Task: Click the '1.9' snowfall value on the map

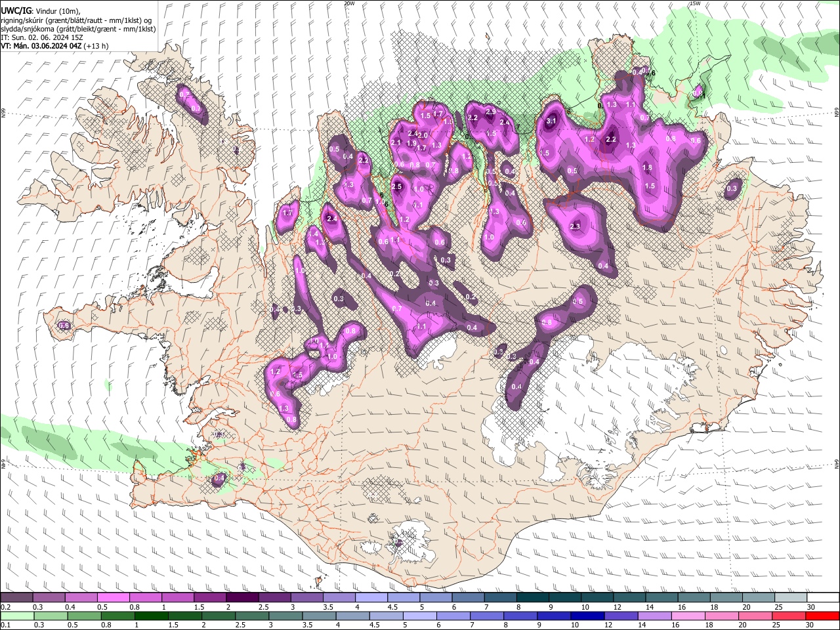Action: 411,143
